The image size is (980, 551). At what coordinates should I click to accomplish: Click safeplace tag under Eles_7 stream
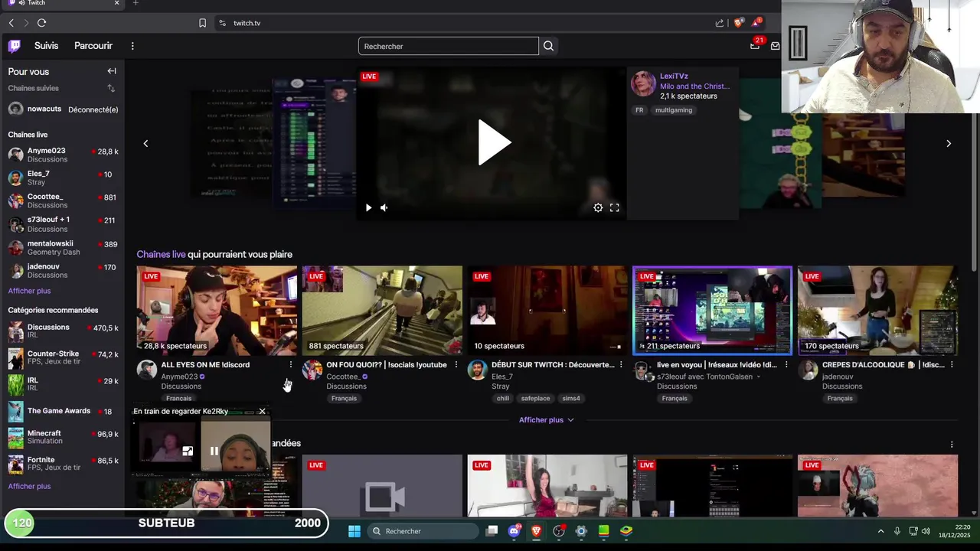click(535, 399)
